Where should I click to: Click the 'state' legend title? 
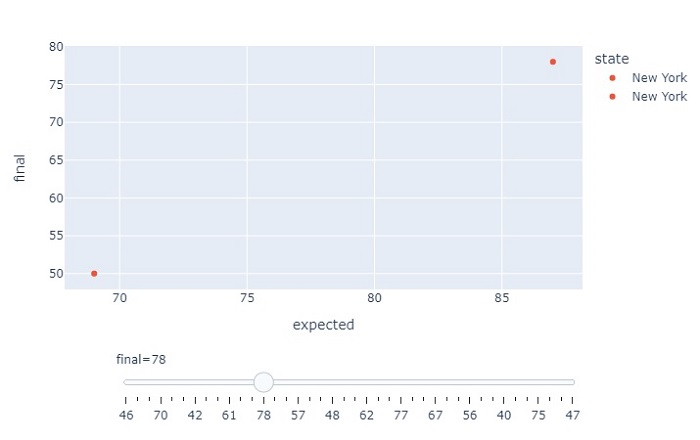click(610, 59)
